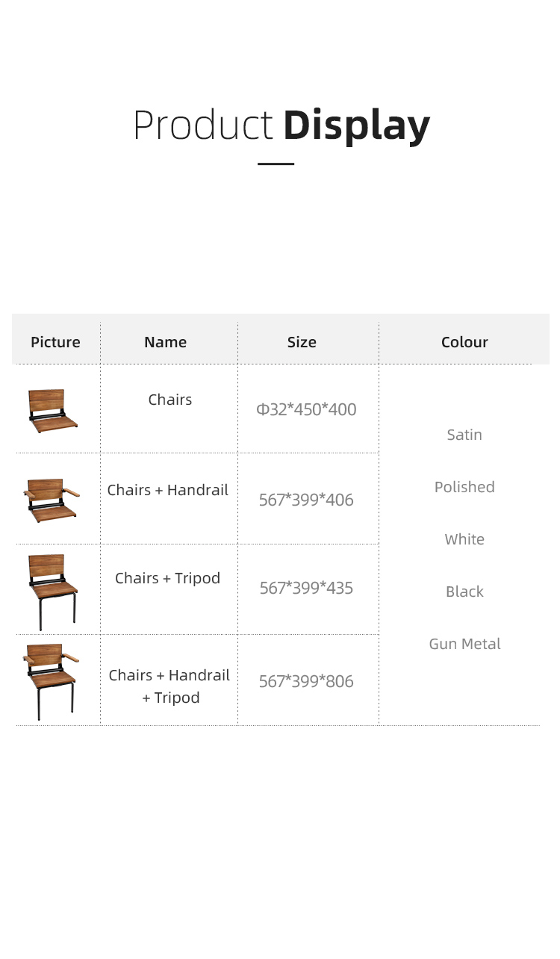The width and height of the screenshot is (560, 959).
Task: Click the 567*399*406 size value
Action: click(306, 500)
